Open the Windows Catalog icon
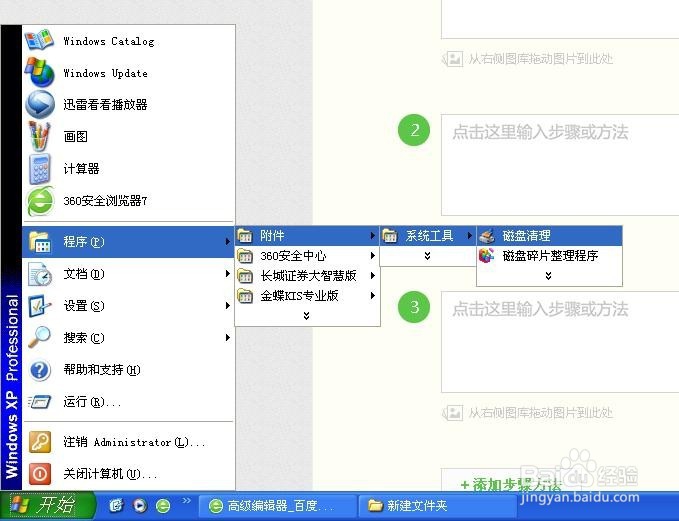This screenshot has width=679, height=521. 39,40
